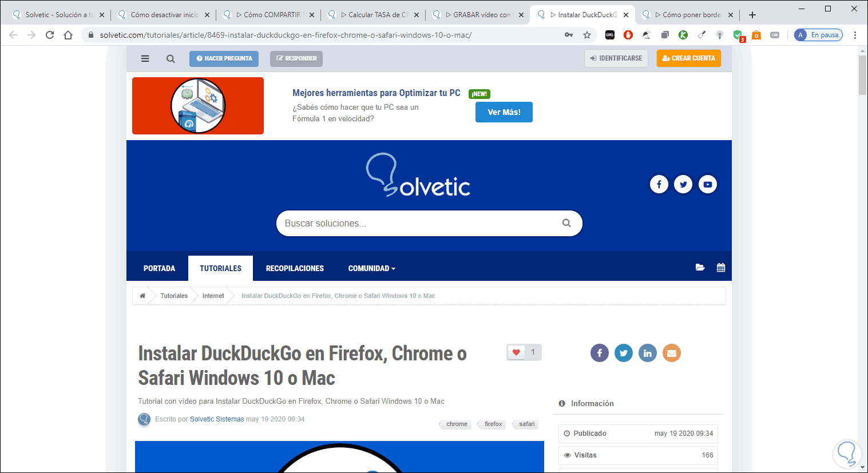This screenshot has height=473, width=868.
Task: Click the Solvetic logo in the header
Action: point(418,175)
